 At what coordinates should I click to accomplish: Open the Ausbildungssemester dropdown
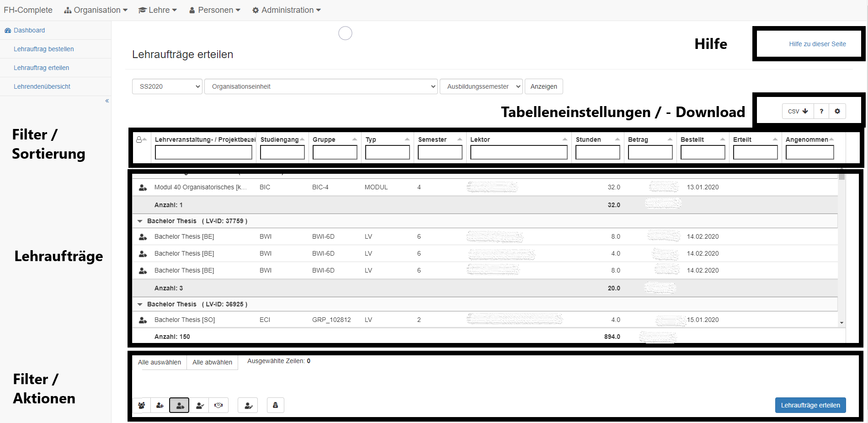481,86
